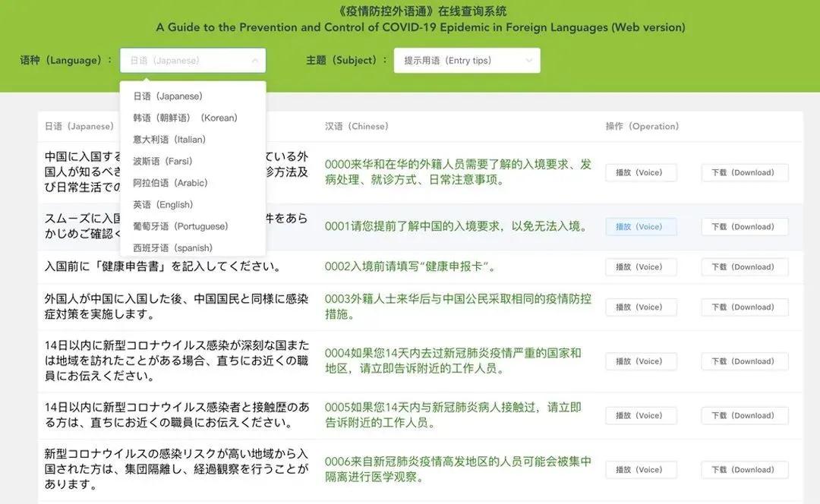The width and height of the screenshot is (820, 504).
Task: Select Italian (意大利语) in dropdown list
Action: pos(169,140)
